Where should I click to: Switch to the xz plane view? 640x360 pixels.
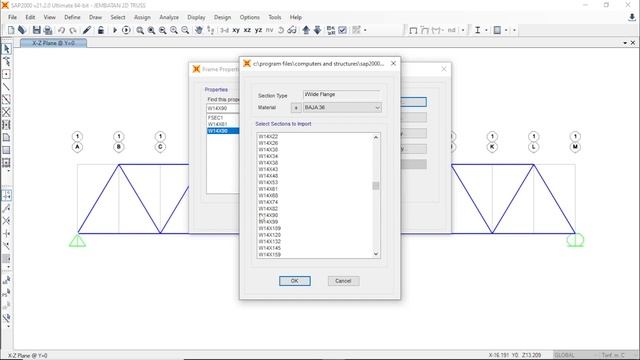(247, 30)
